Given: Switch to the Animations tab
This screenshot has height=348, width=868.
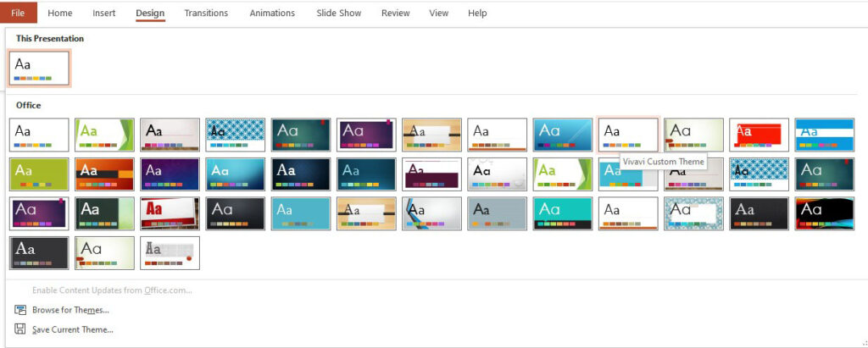Looking at the screenshot, I should pyautogui.click(x=272, y=13).
